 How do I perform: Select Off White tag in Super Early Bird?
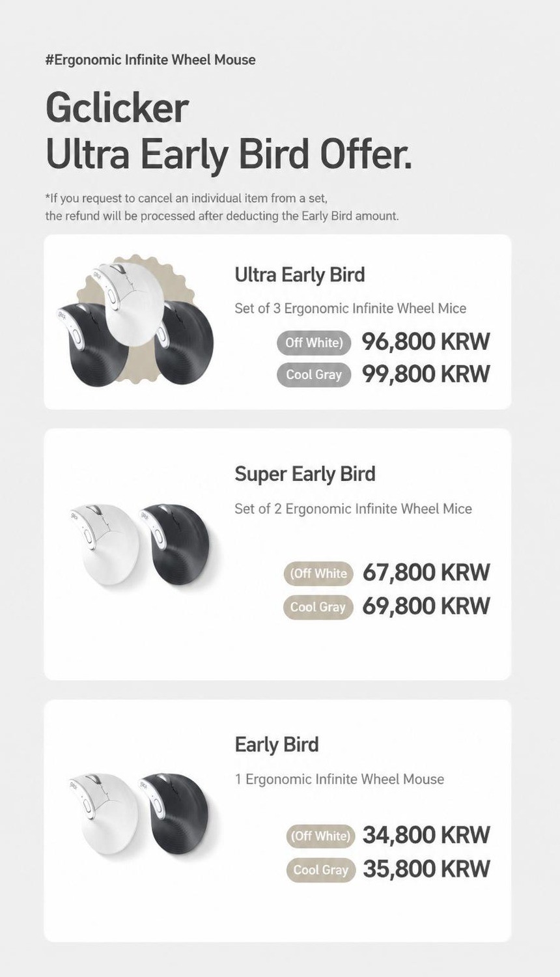pos(318,573)
